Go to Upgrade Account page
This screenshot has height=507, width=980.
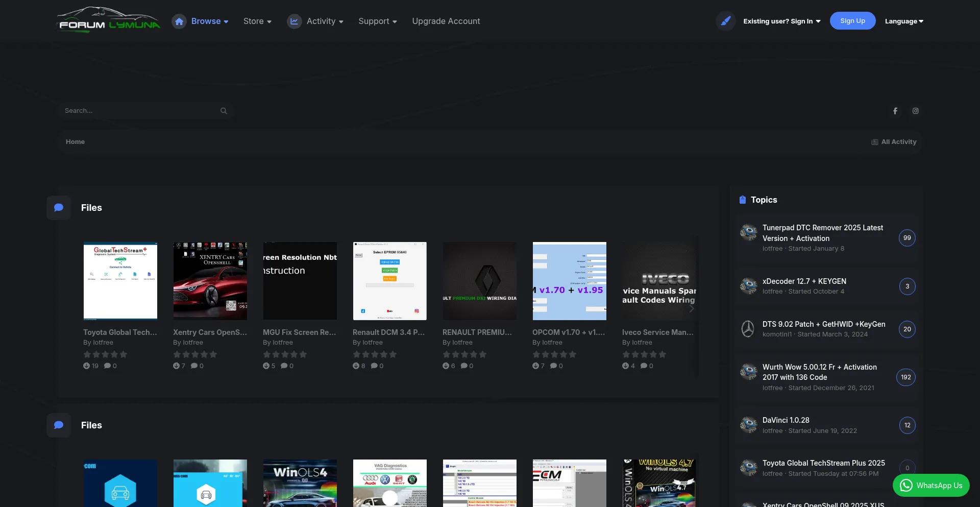tap(446, 21)
